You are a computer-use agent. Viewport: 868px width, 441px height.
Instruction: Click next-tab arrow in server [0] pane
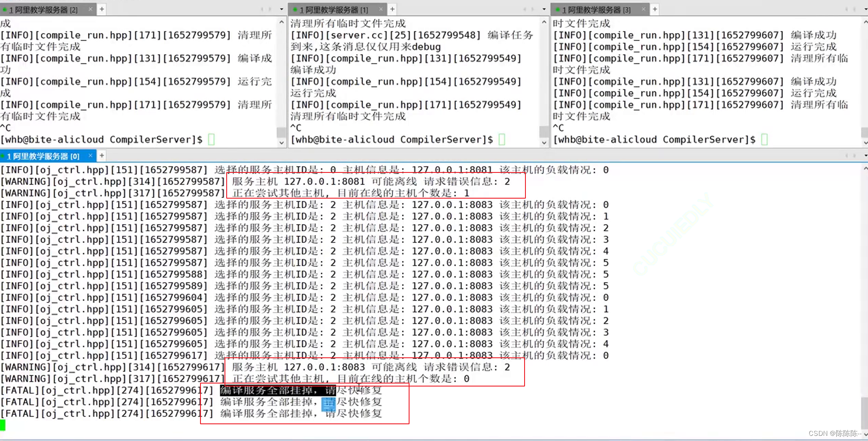pyautogui.click(x=855, y=155)
